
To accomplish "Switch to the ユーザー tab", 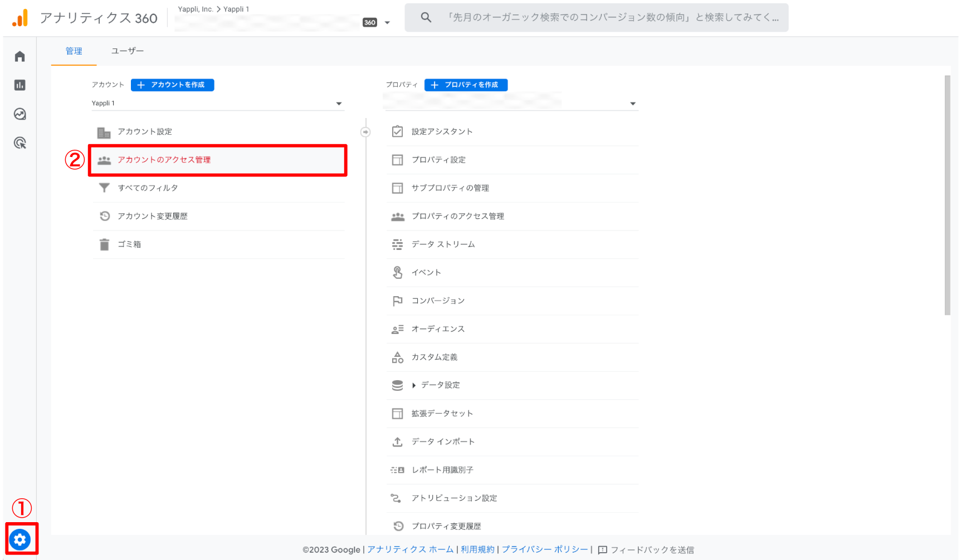I will 128,51.
